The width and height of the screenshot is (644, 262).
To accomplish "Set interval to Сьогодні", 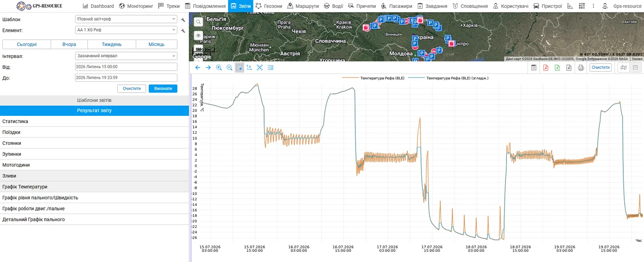I will [27, 45].
